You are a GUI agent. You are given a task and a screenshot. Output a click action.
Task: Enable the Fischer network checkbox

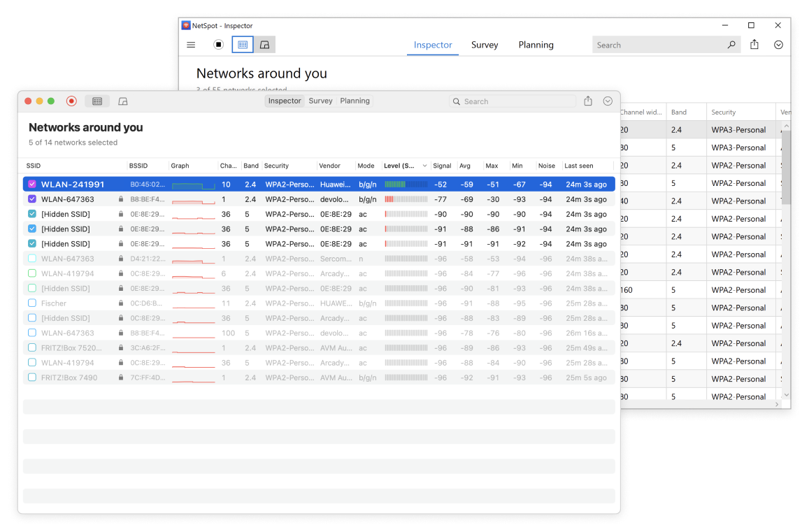[x=32, y=303]
